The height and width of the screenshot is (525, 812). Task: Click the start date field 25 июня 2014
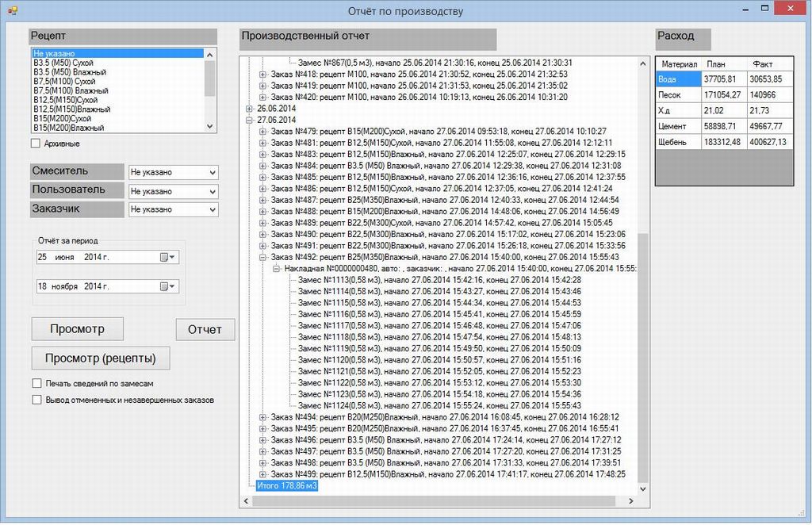coord(108,257)
